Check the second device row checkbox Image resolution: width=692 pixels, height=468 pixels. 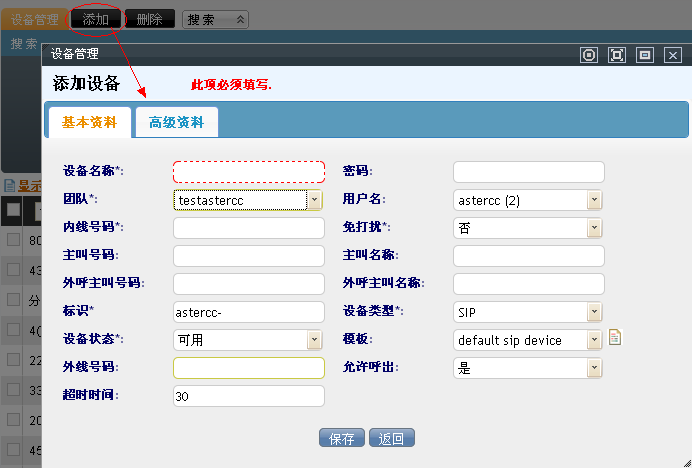(x=13, y=269)
